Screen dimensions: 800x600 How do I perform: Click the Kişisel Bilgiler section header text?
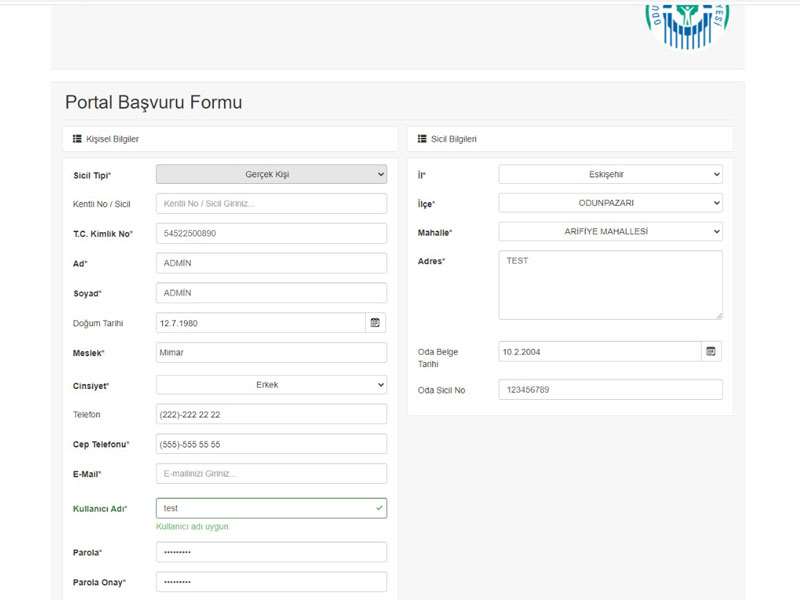[112, 139]
